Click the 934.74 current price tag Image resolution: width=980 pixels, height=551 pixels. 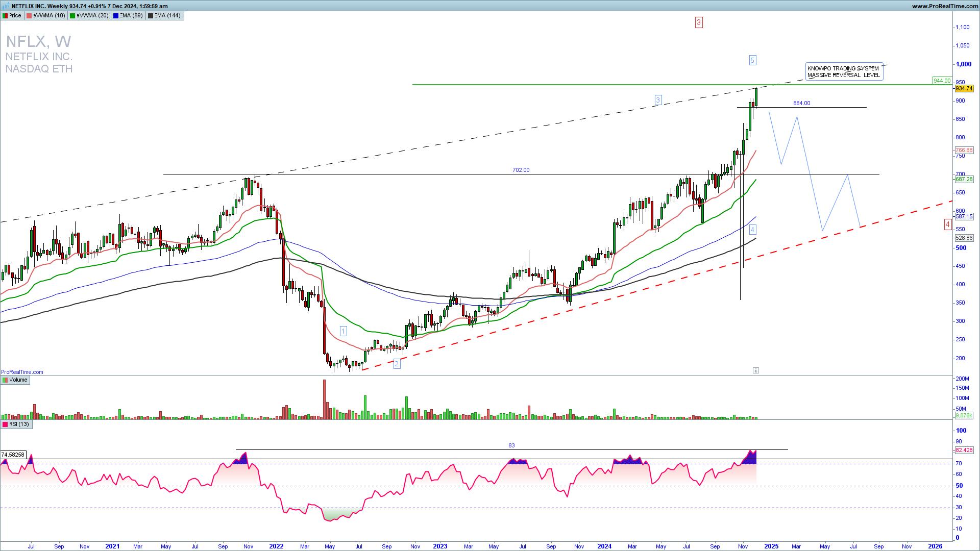pyautogui.click(x=964, y=89)
